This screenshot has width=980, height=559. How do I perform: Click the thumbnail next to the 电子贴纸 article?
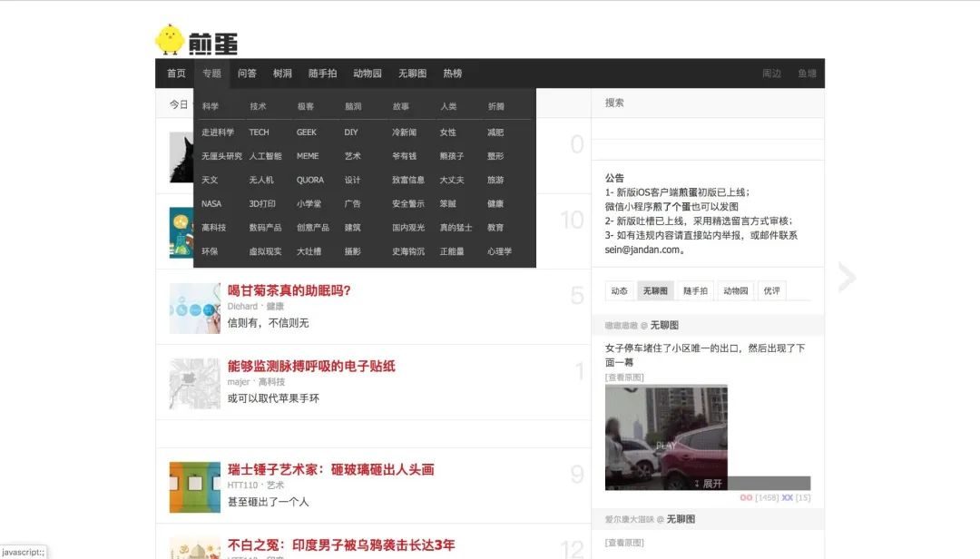click(193, 382)
